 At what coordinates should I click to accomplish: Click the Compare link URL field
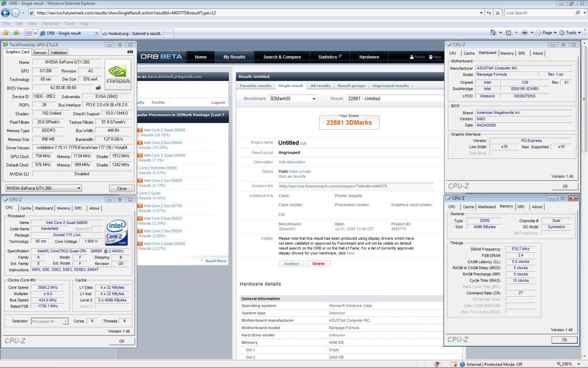pos(355,186)
